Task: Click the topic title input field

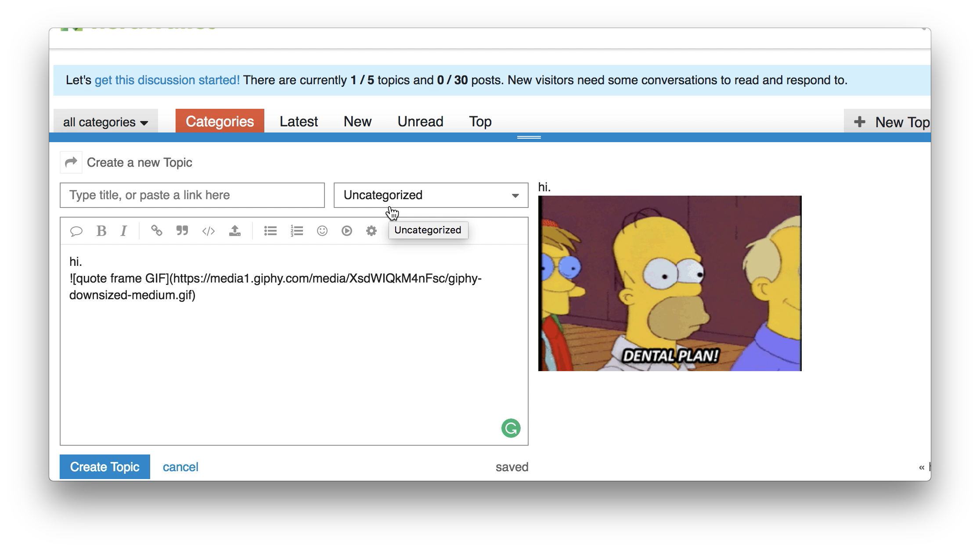Action: [192, 195]
